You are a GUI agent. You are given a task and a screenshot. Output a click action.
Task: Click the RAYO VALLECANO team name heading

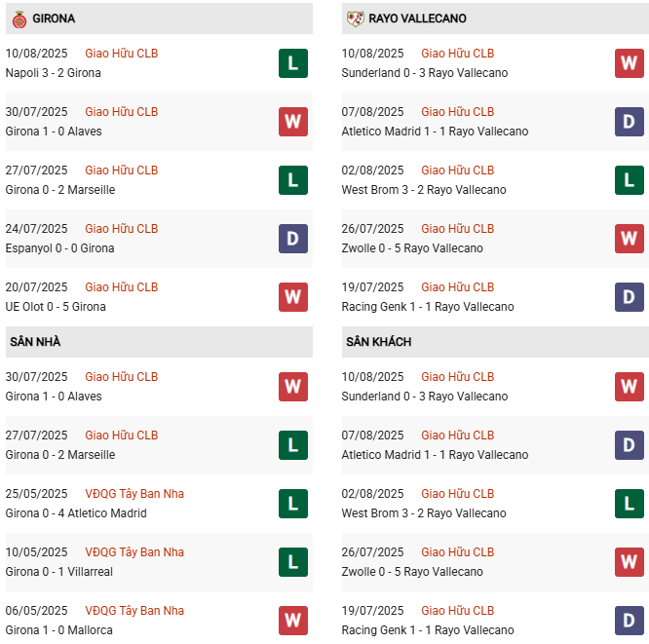pos(417,19)
